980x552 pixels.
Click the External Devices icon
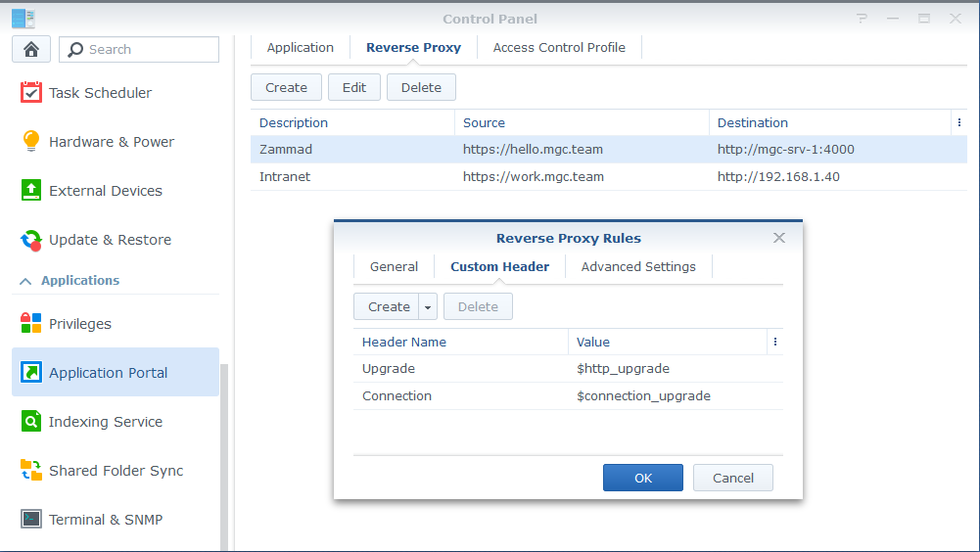tap(31, 191)
